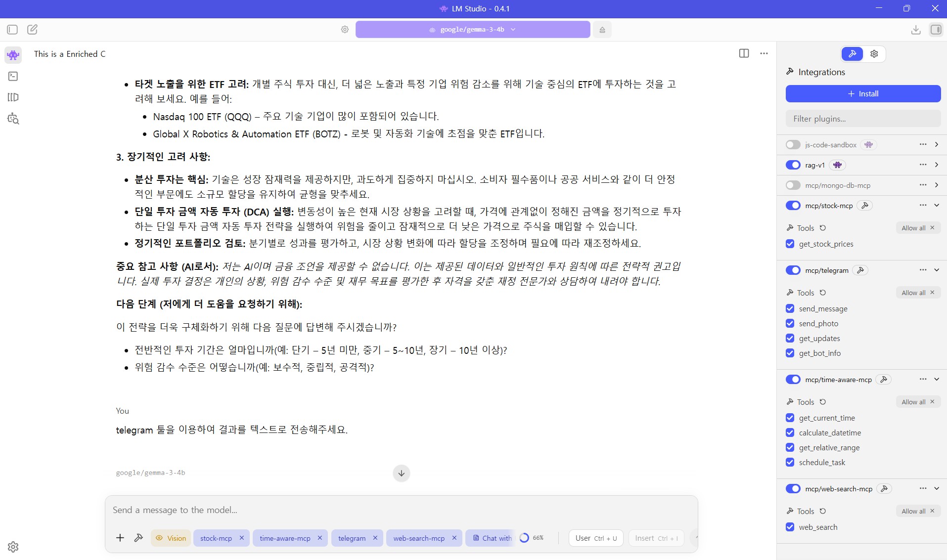Eject the loaded model
This screenshot has height=560, width=947.
click(x=602, y=30)
